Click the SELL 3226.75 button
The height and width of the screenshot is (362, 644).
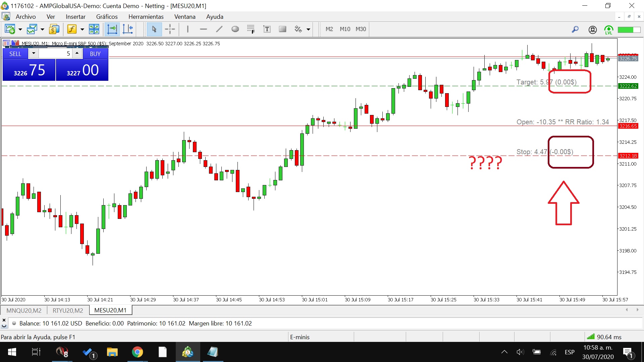pos(29,70)
